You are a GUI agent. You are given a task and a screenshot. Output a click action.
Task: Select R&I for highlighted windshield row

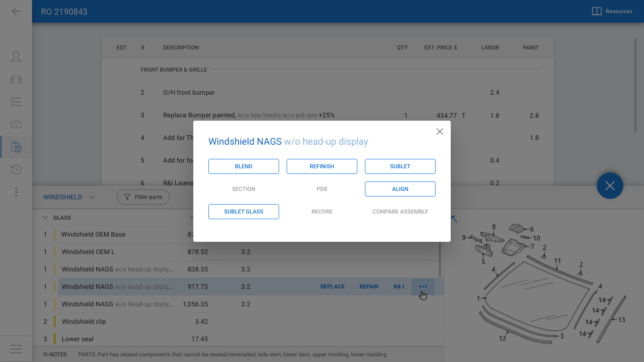(399, 287)
